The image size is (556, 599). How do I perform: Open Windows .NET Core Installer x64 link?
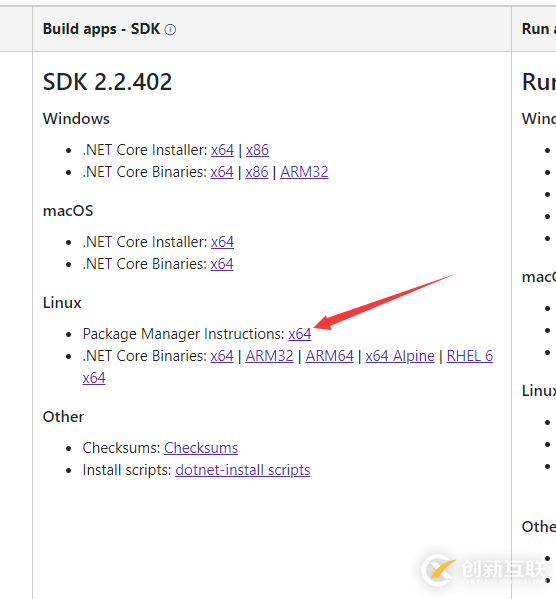(222, 150)
